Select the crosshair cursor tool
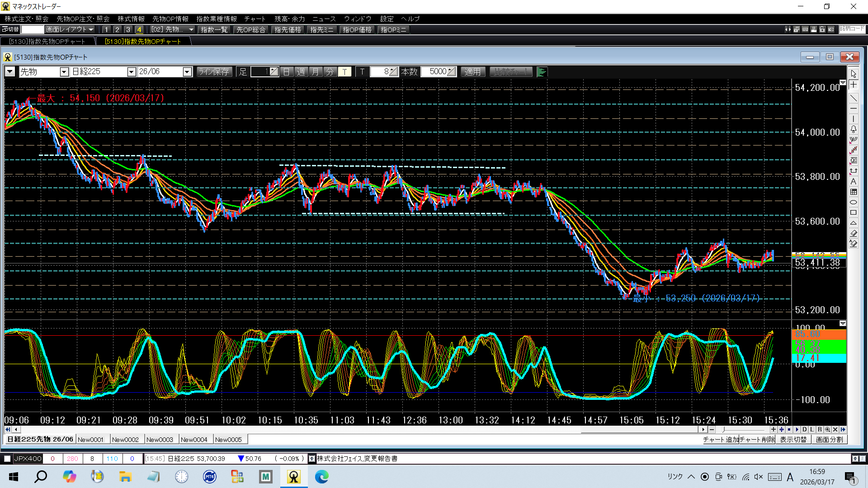The width and height of the screenshot is (868, 488). coord(853,85)
